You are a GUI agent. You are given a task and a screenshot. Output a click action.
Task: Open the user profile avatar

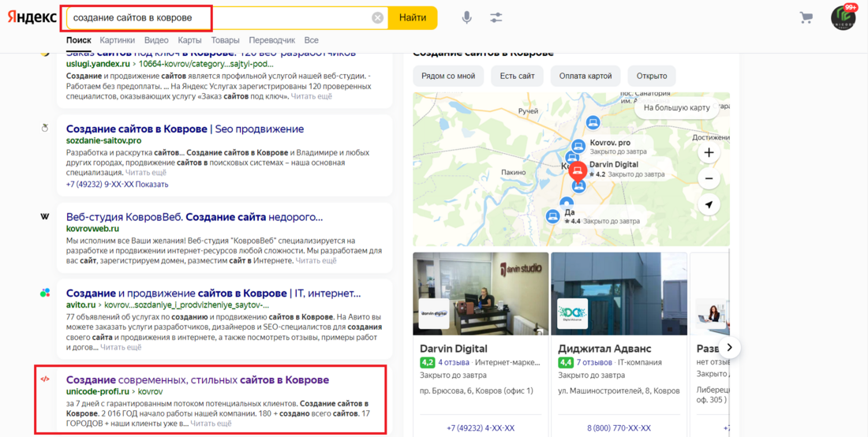pos(843,17)
